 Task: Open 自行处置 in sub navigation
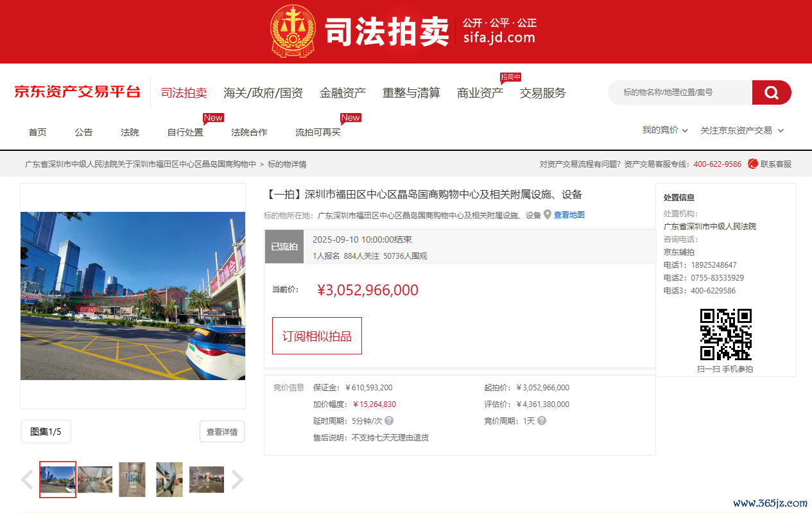(185, 132)
